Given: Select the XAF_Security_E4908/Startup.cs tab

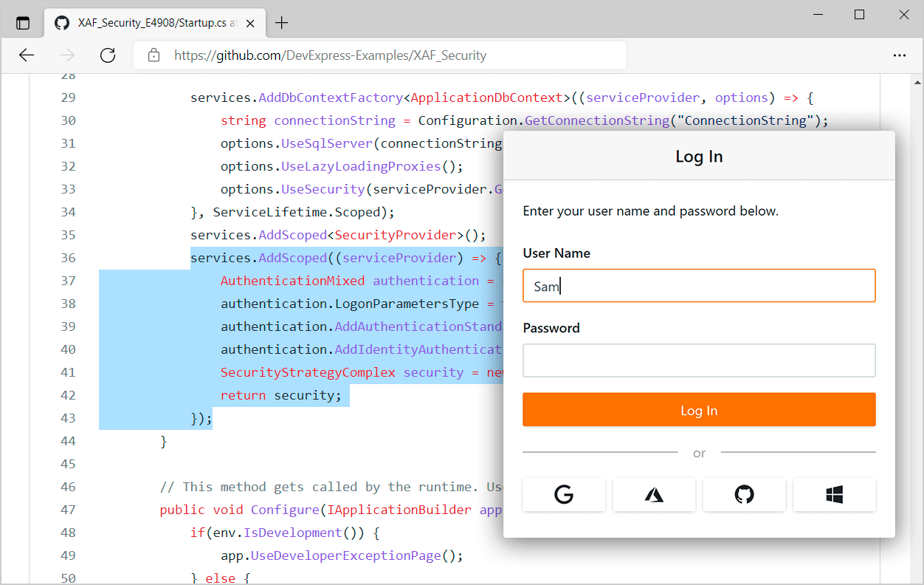Looking at the screenshot, I should (x=148, y=22).
